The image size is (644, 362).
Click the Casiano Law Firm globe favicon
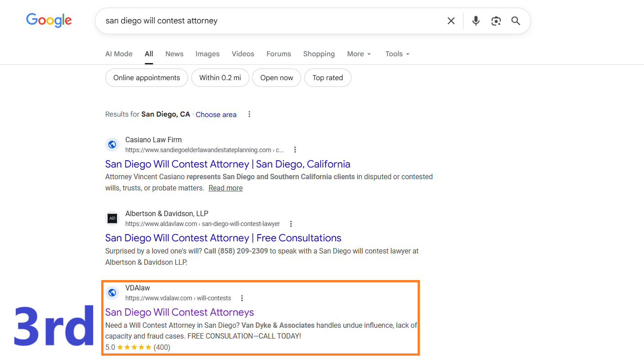coord(112,145)
